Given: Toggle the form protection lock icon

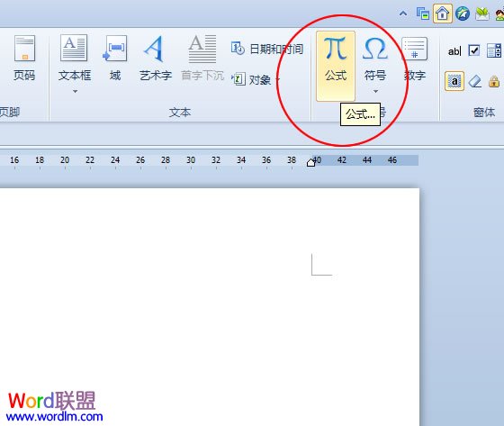Looking at the screenshot, I should (494, 81).
